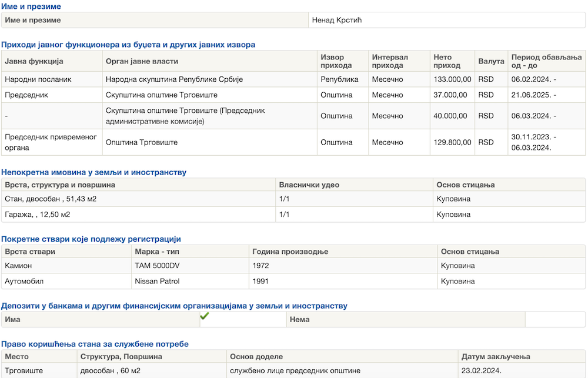Select the 'Народни посланик' table cell
This screenshot has width=588, height=378.
click(38, 79)
